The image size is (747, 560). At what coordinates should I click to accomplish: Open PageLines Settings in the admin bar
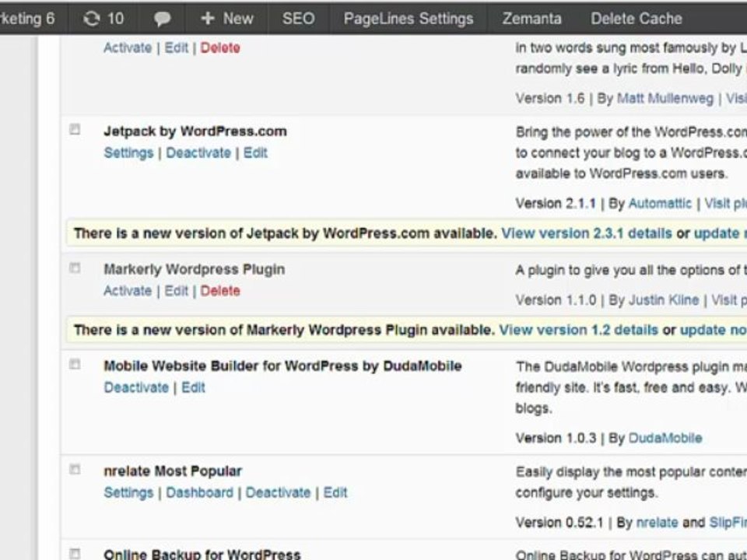409,19
